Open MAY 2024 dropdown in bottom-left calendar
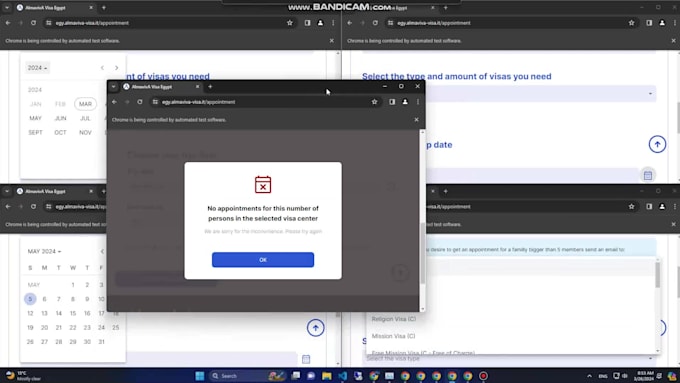Screen dimensions: 680x383 (44, 252)
